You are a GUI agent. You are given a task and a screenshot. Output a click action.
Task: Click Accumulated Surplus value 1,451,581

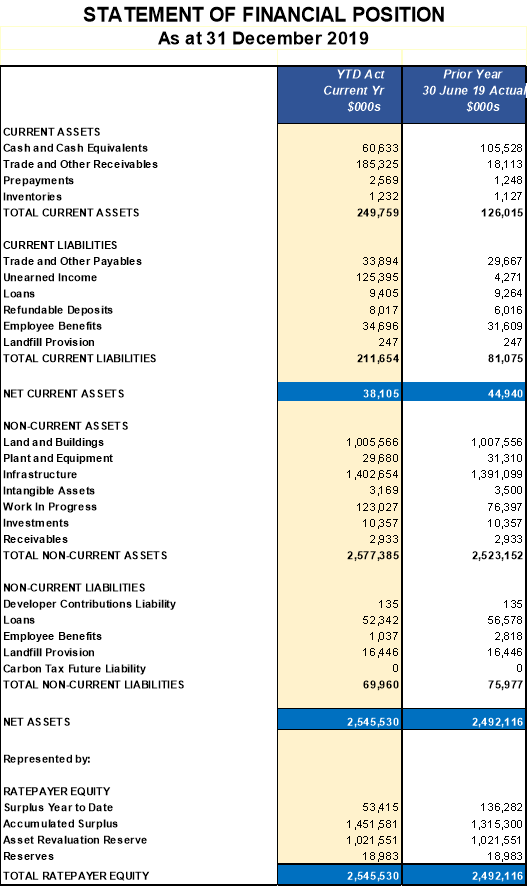click(373, 824)
